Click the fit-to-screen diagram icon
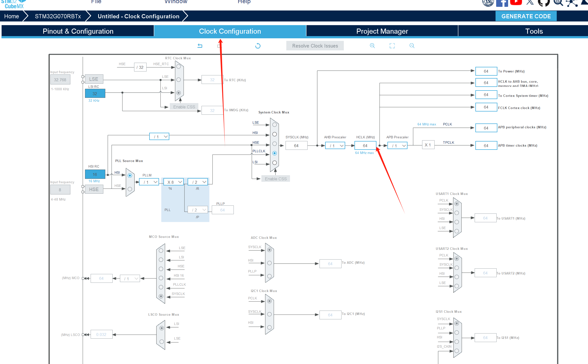This screenshot has height=364, width=588. click(x=392, y=46)
